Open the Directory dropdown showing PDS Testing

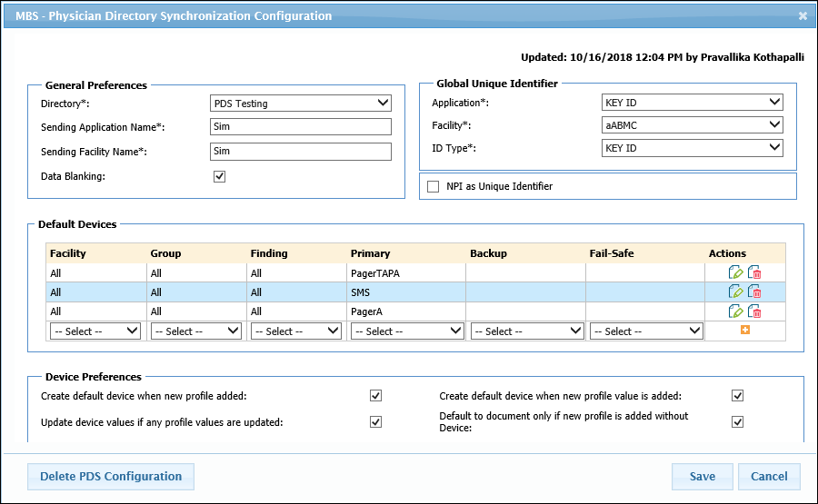[301, 104]
